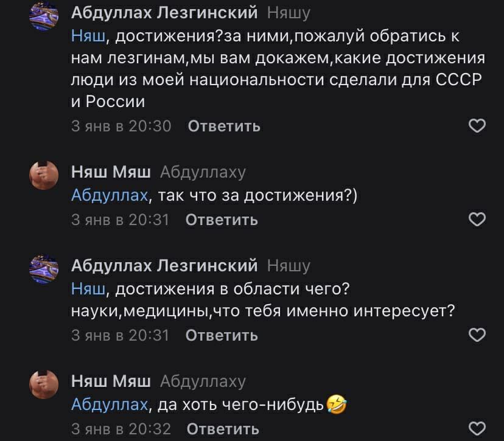Open the "3 янв в 20:30" timestamp
Screen dimensions: 504x441
point(122,126)
